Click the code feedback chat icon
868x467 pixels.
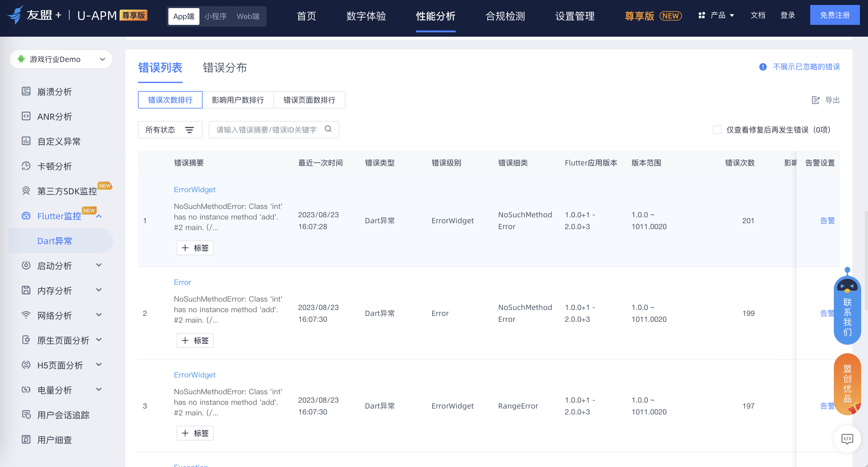847,439
